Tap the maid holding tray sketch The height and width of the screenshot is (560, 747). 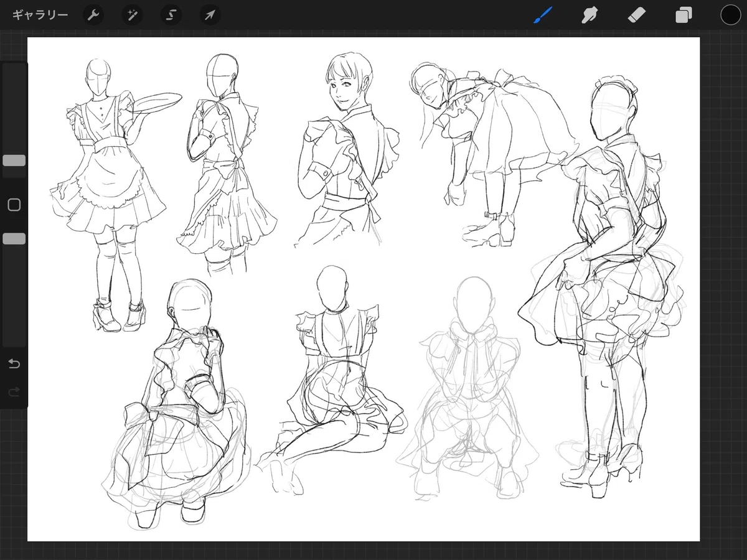click(116, 194)
